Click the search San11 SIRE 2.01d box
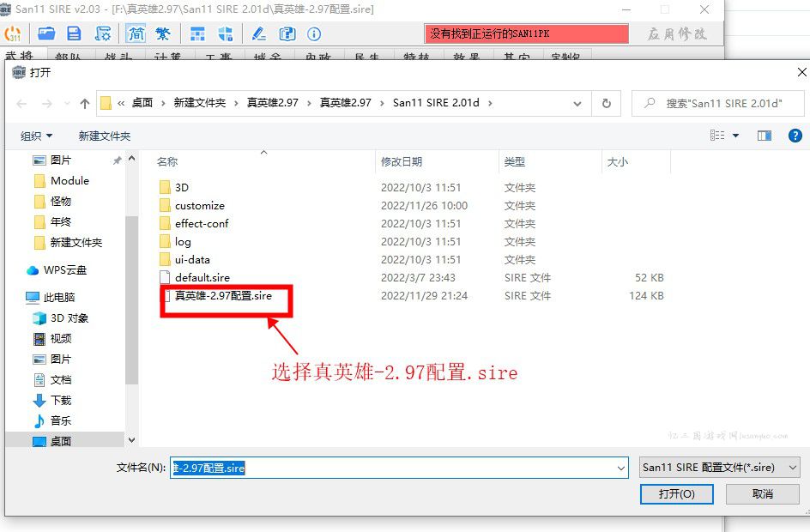810x532 pixels. coord(718,104)
